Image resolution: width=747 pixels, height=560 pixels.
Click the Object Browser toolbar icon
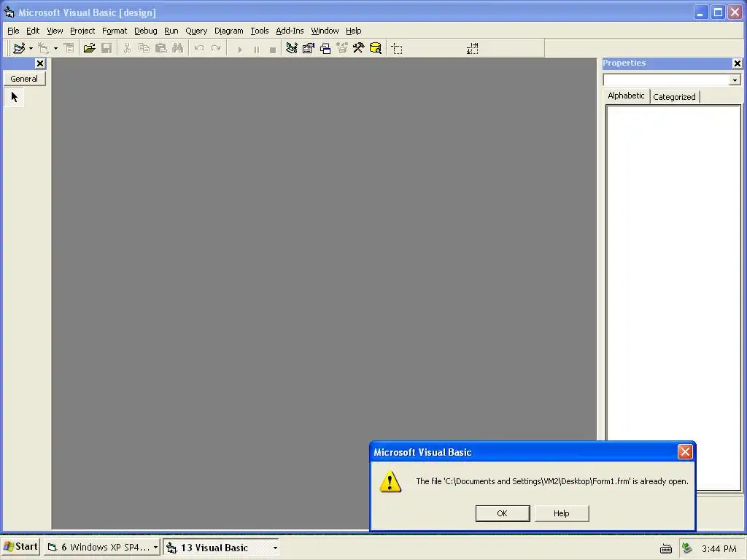click(x=342, y=48)
